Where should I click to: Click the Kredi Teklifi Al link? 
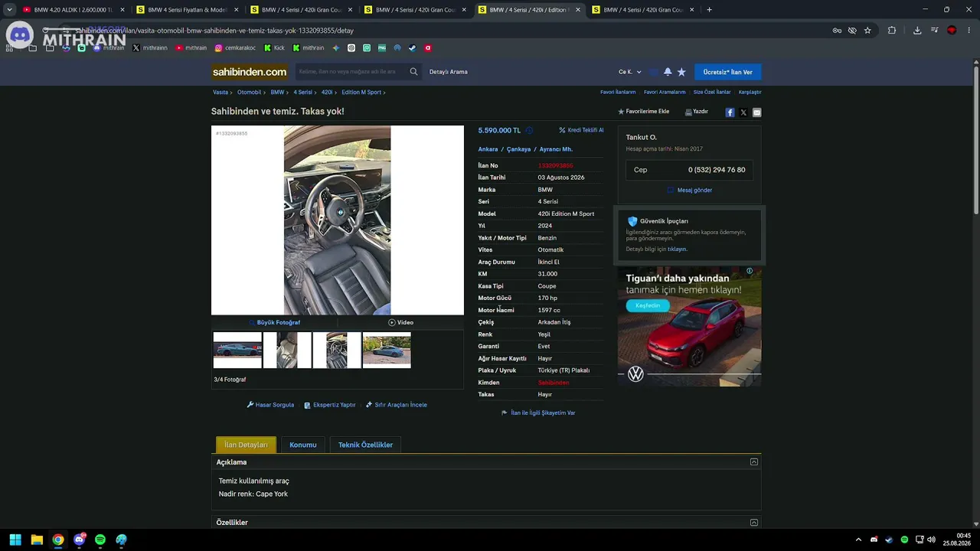(582, 130)
